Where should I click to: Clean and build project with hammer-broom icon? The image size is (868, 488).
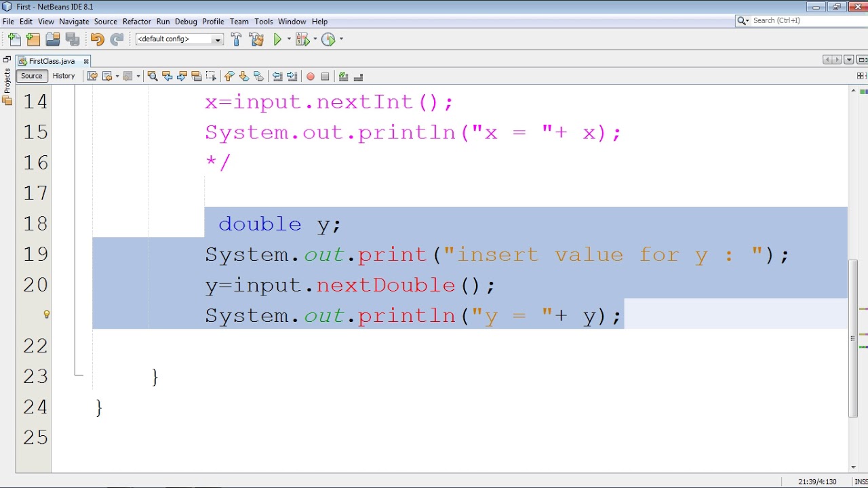[x=256, y=39]
